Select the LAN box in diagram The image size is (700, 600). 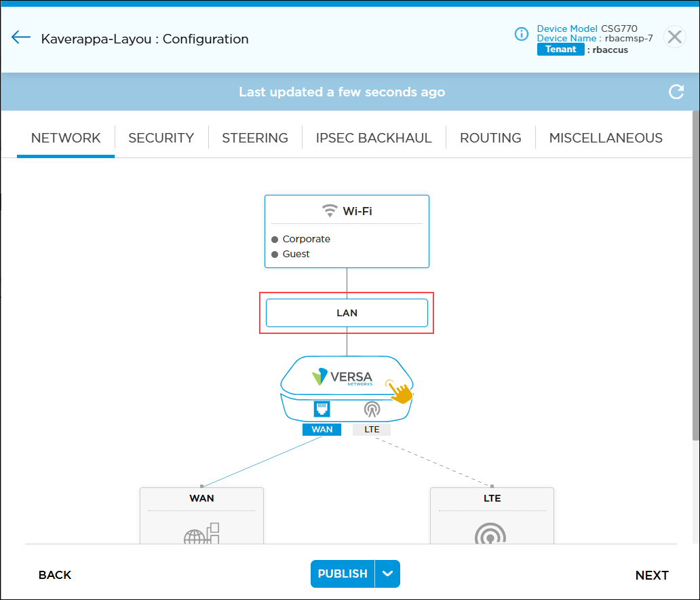coord(347,313)
